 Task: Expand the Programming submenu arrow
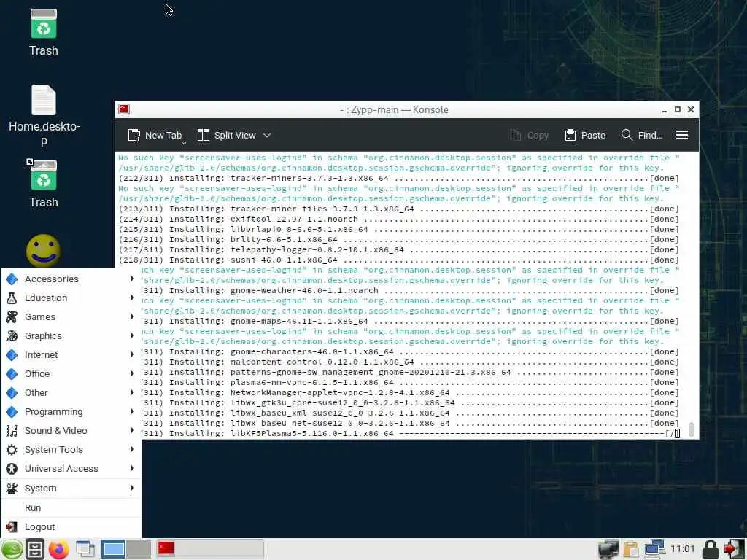132,411
